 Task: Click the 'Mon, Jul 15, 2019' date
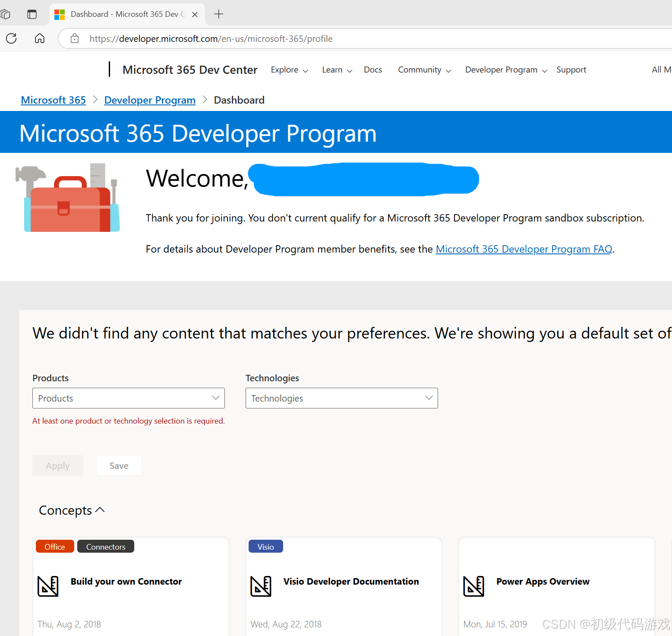[x=495, y=624]
